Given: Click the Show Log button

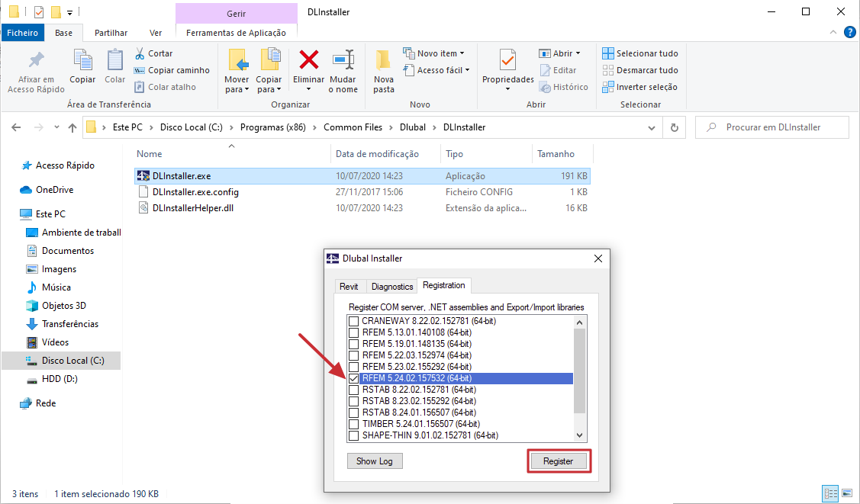Looking at the screenshot, I should [x=375, y=461].
